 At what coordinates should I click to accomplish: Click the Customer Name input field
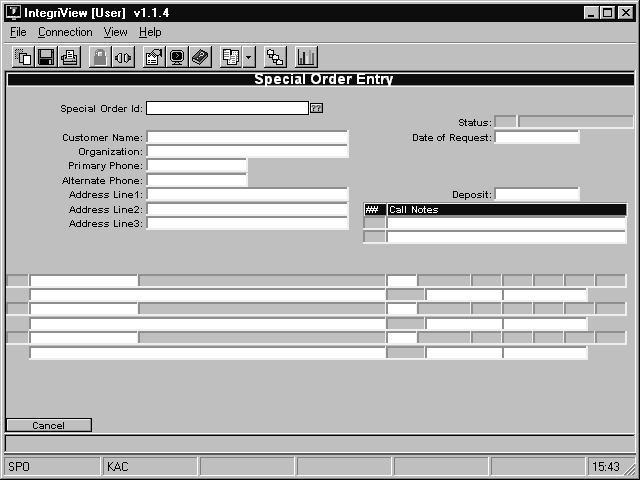tap(247, 137)
